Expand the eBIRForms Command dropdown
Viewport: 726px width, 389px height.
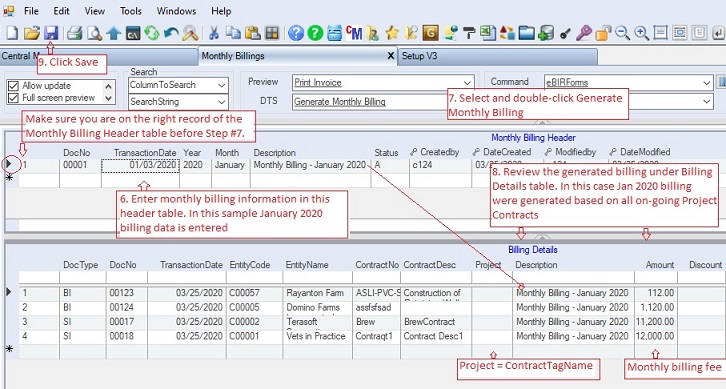click(x=706, y=83)
